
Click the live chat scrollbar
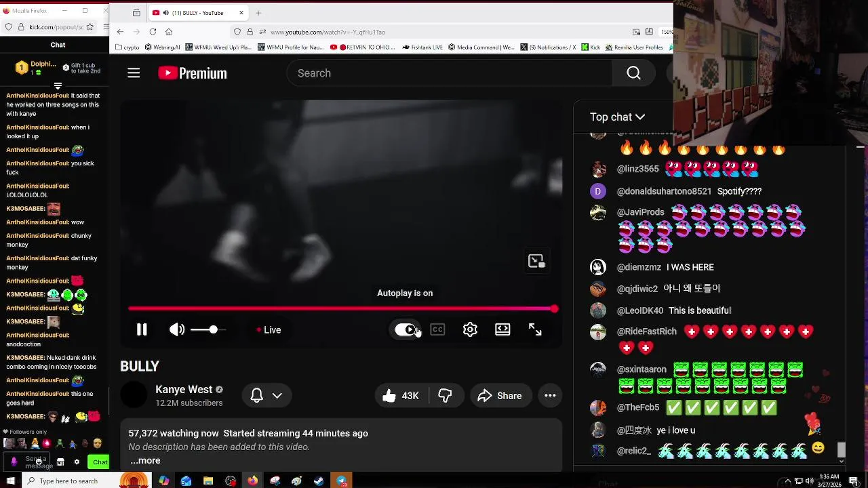842,450
